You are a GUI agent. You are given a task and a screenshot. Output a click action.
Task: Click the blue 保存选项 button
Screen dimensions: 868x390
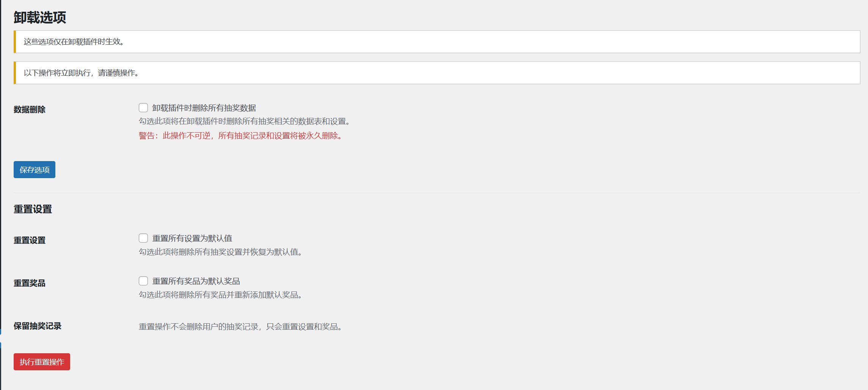click(35, 169)
